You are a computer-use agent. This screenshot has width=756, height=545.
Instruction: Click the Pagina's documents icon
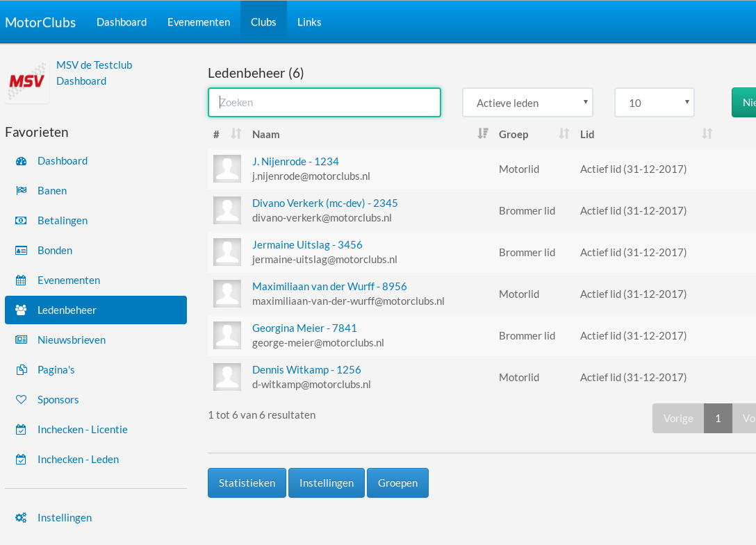point(22,370)
